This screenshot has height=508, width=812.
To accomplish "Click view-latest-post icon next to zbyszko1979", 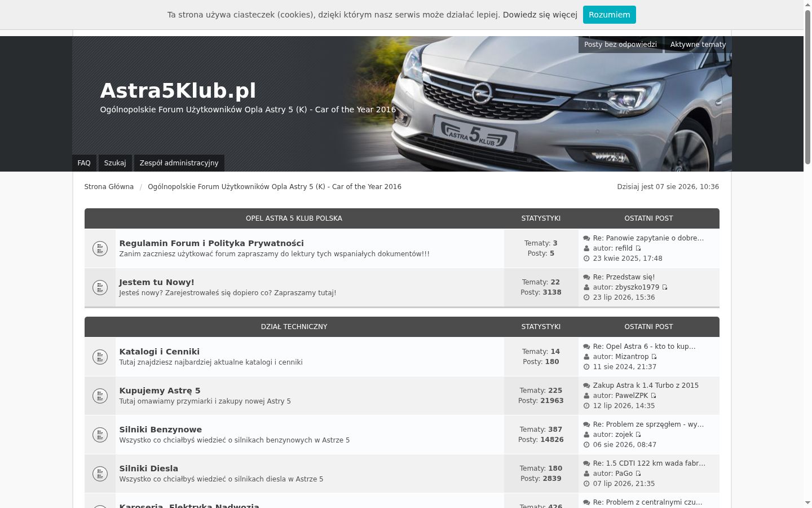I will point(665,287).
